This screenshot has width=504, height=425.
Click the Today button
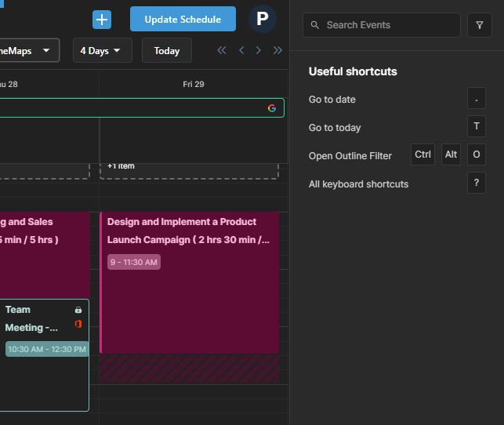(x=167, y=50)
